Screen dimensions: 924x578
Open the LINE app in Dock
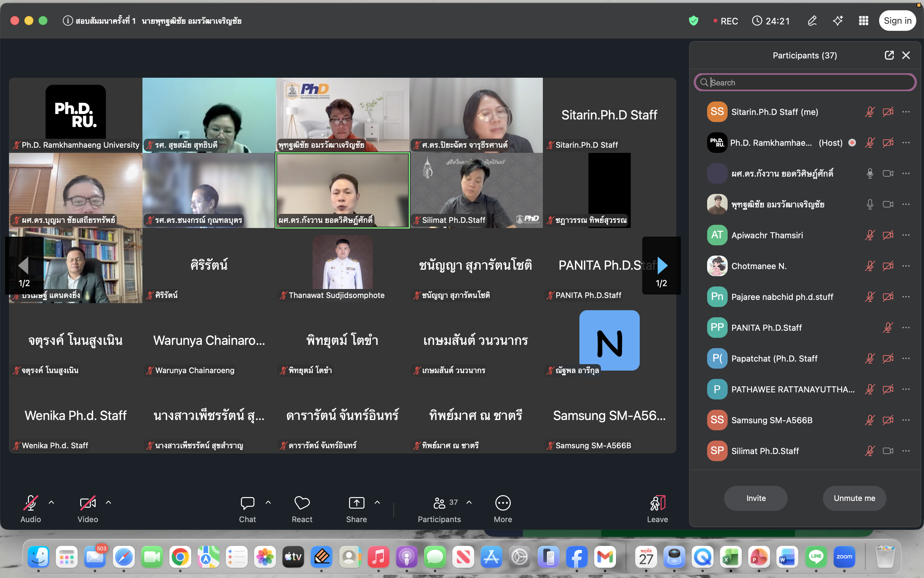pos(816,557)
